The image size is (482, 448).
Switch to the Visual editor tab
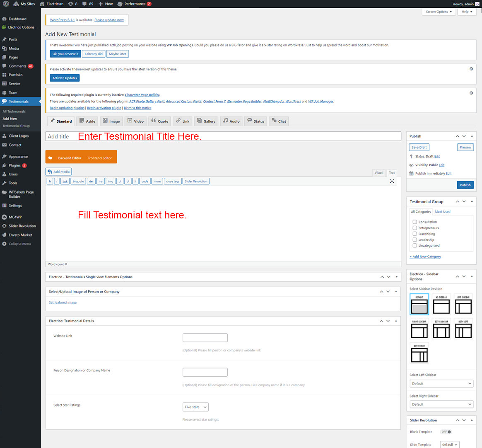[x=379, y=173]
